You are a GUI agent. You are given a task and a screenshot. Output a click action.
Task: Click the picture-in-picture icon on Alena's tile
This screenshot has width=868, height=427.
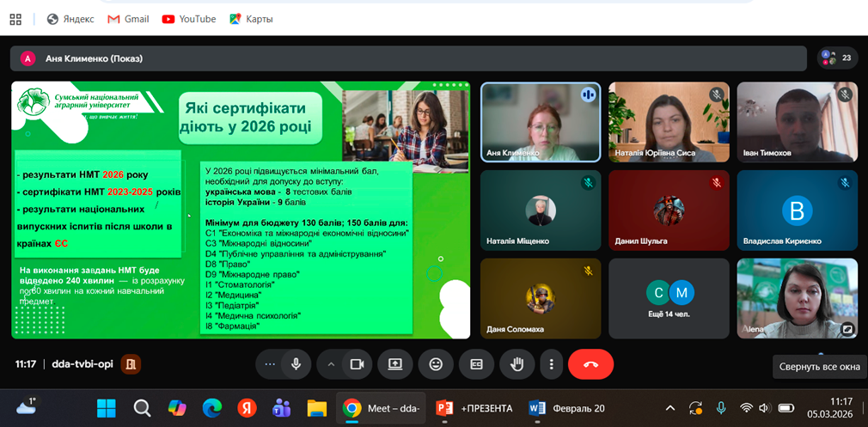click(847, 328)
